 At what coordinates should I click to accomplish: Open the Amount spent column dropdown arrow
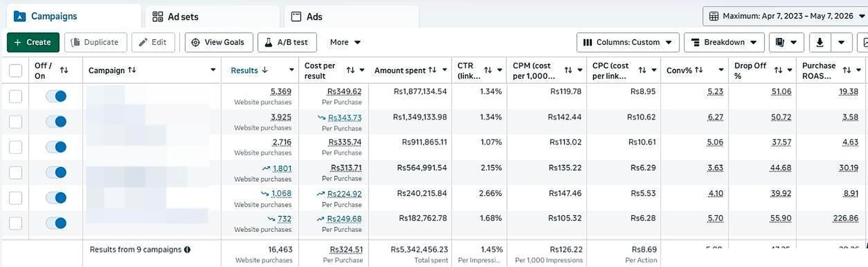coord(445,70)
